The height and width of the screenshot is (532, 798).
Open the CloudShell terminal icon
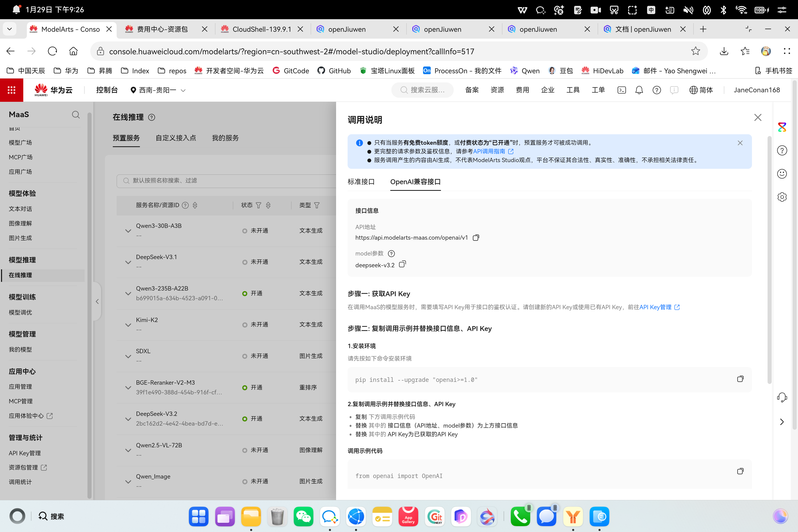coord(622,90)
